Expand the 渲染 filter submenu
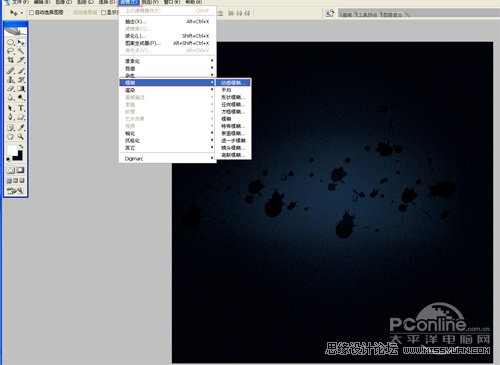Viewport: 500px width, 365px height. (168, 90)
